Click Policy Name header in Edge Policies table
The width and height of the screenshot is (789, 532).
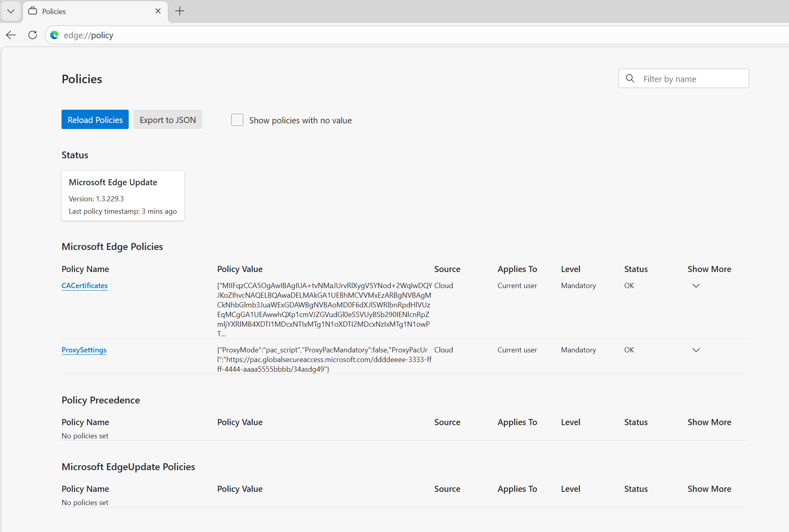point(85,269)
